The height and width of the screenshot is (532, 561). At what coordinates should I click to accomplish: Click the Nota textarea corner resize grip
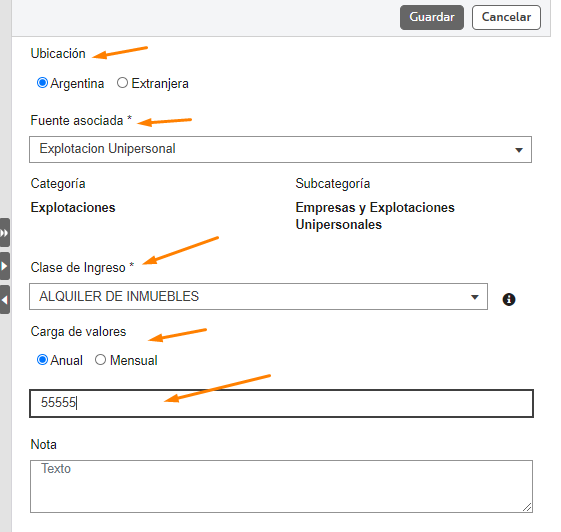pos(527,507)
